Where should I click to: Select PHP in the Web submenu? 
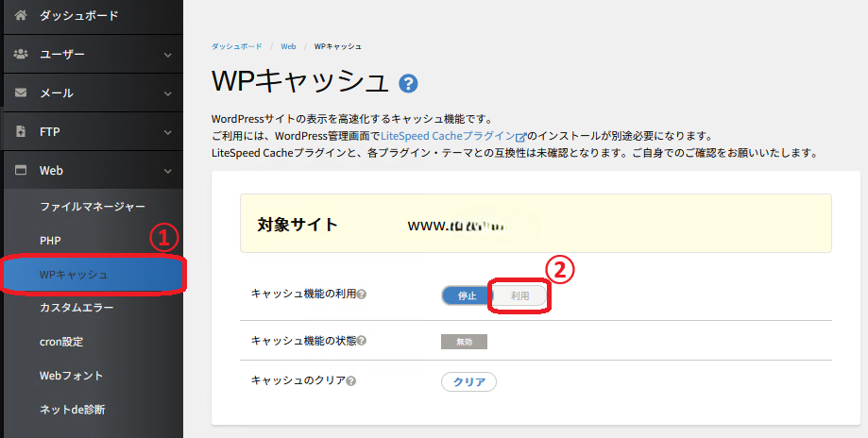pyautogui.click(x=50, y=241)
